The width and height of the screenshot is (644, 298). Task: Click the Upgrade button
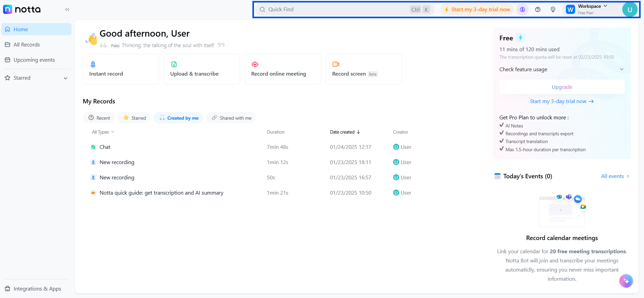pyautogui.click(x=562, y=87)
